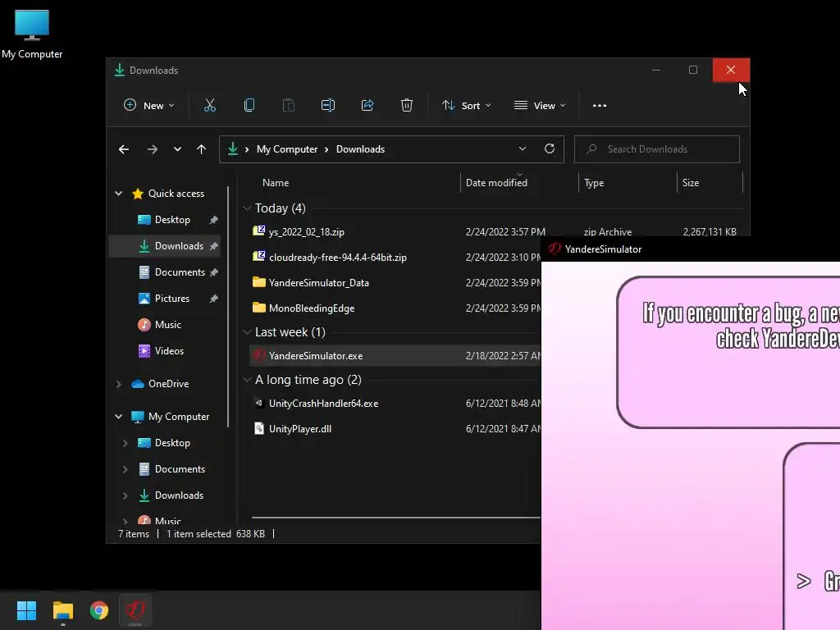Image resolution: width=840 pixels, height=630 pixels.
Task: Open the Sort options dropdown
Action: tap(466, 106)
